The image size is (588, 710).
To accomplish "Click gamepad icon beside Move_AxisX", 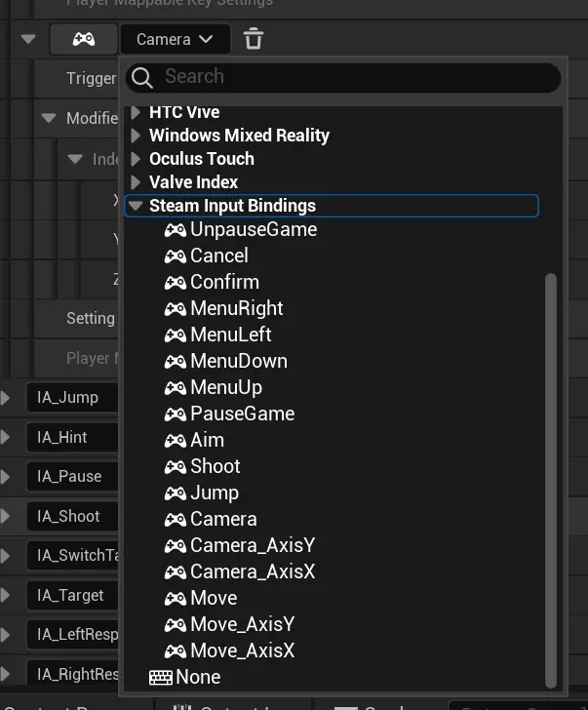I will [176, 651].
